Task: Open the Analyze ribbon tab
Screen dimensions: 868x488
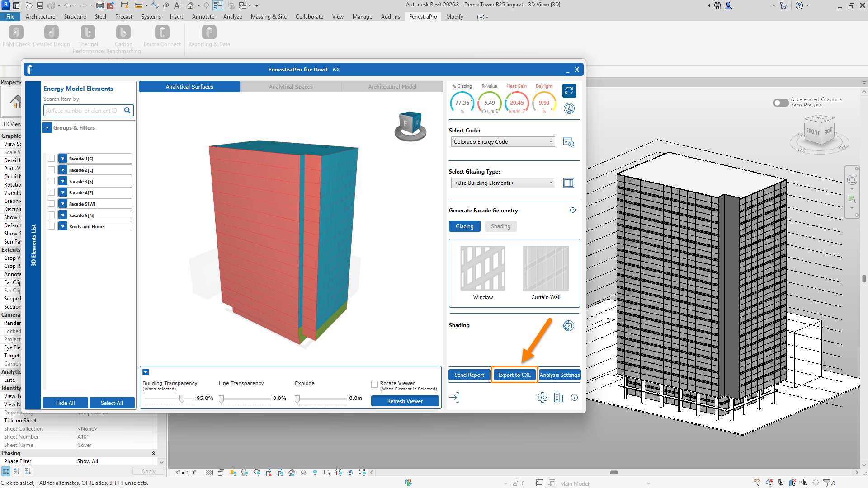Action: pyautogui.click(x=232, y=17)
